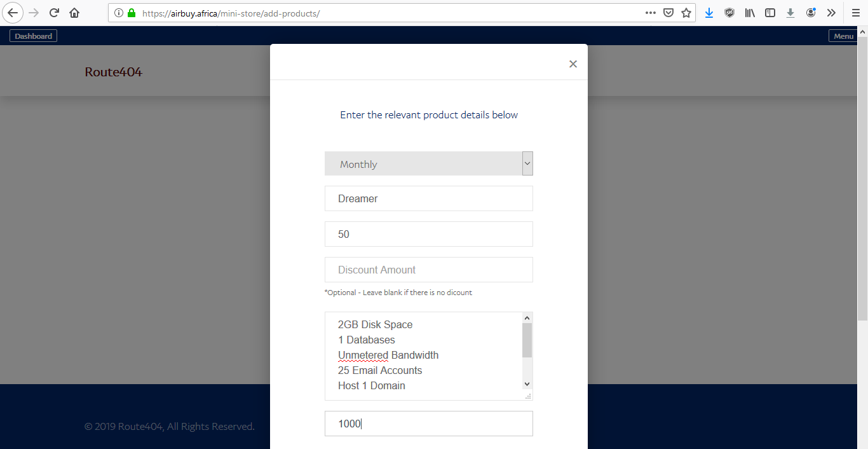Click the product name field containing Dreamer
868x449 pixels.
point(429,198)
